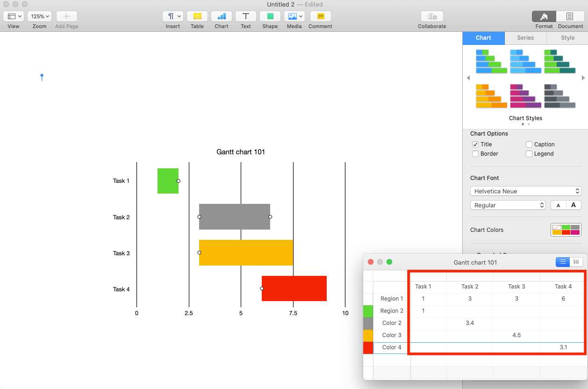
Task: Open the Regular font style dropdown
Action: 508,205
